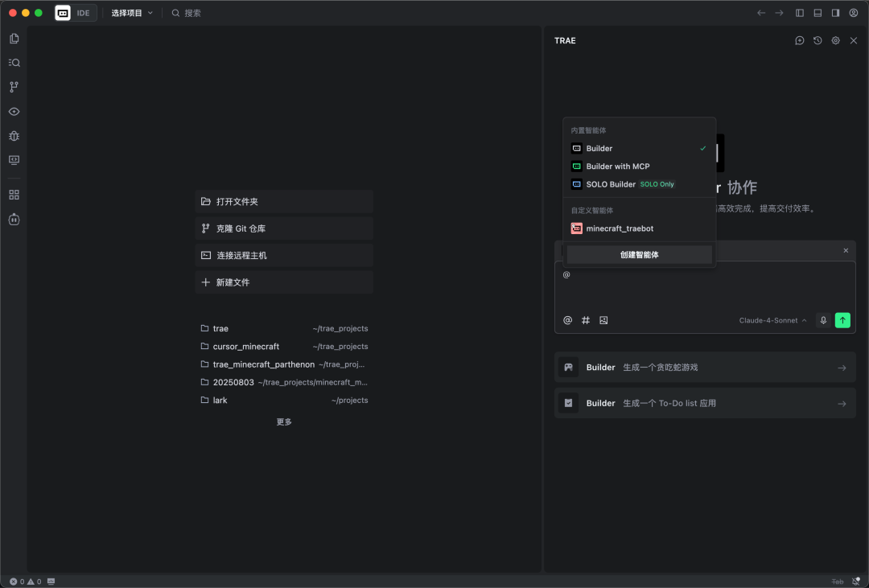869x588 pixels.
Task: Click 新建文件 new file button
Action: (284, 282)
